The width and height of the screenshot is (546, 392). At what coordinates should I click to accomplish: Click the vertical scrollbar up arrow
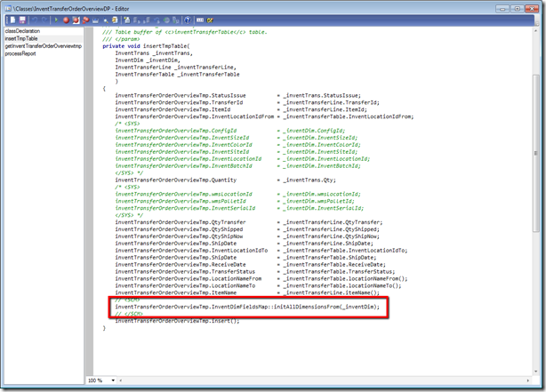click(534, 31)
